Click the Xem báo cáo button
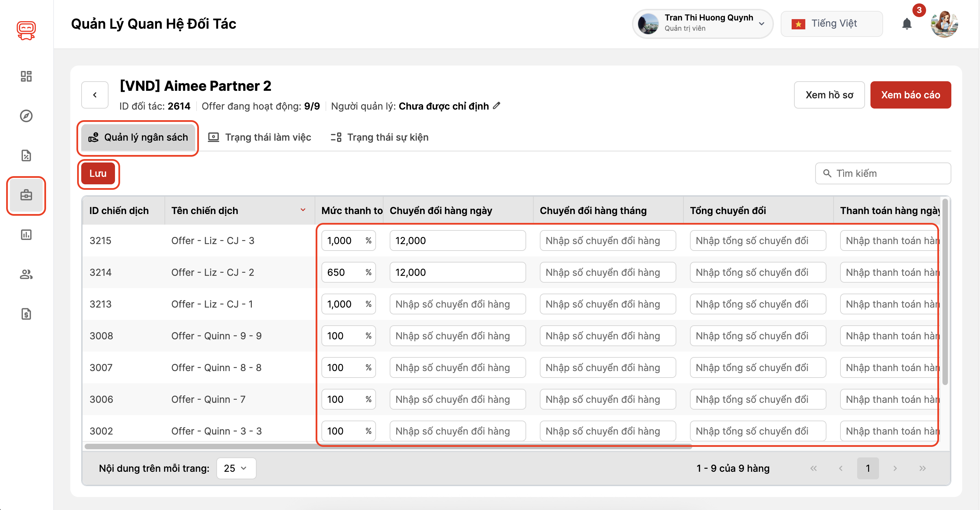The width and height of the screenshot is (980, 510). tap(910, 95)
